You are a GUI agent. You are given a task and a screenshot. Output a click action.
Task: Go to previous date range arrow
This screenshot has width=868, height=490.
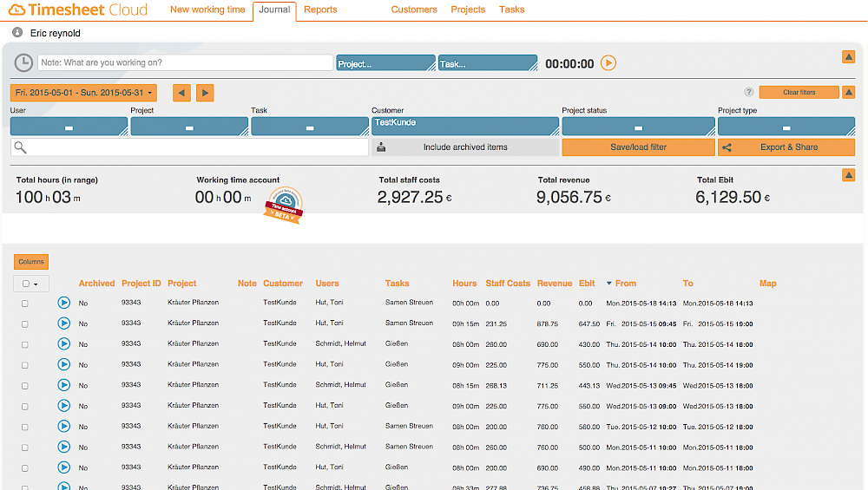pyautogui.click(x=181, y=93)
